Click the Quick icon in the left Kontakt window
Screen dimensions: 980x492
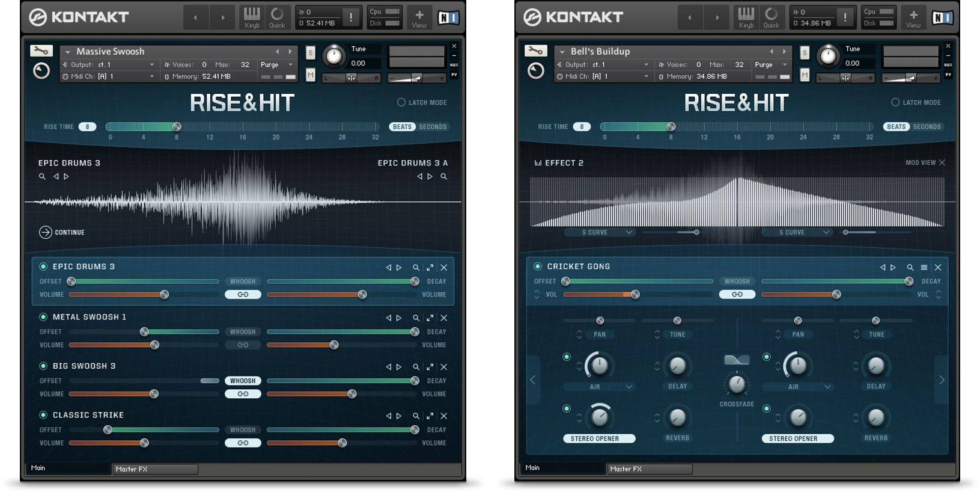pyautogui.click(x=277, y=17)
